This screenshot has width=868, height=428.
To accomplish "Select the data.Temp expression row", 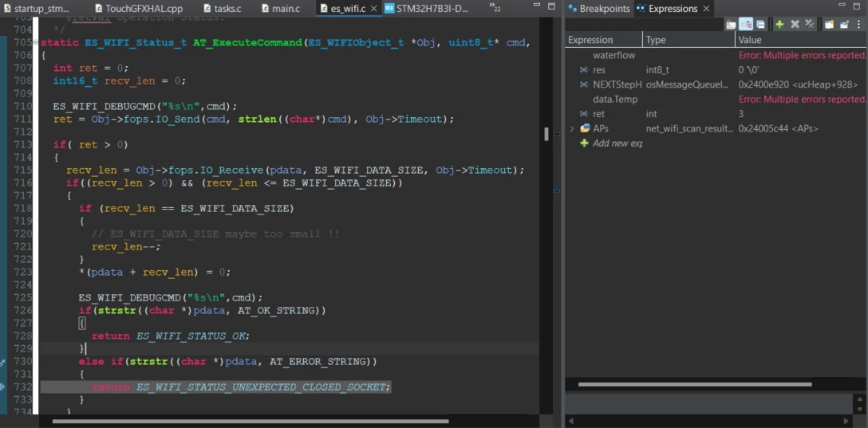I will (716, 100).
